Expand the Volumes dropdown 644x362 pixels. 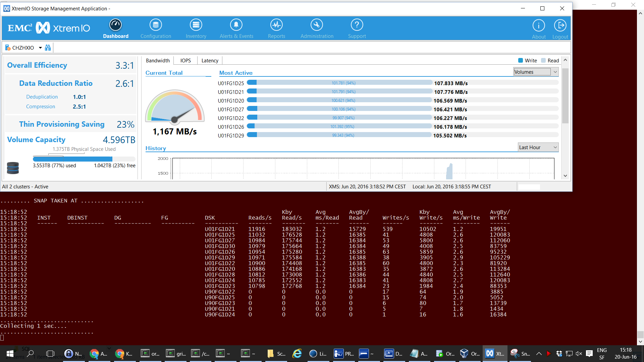click(555, 72)
